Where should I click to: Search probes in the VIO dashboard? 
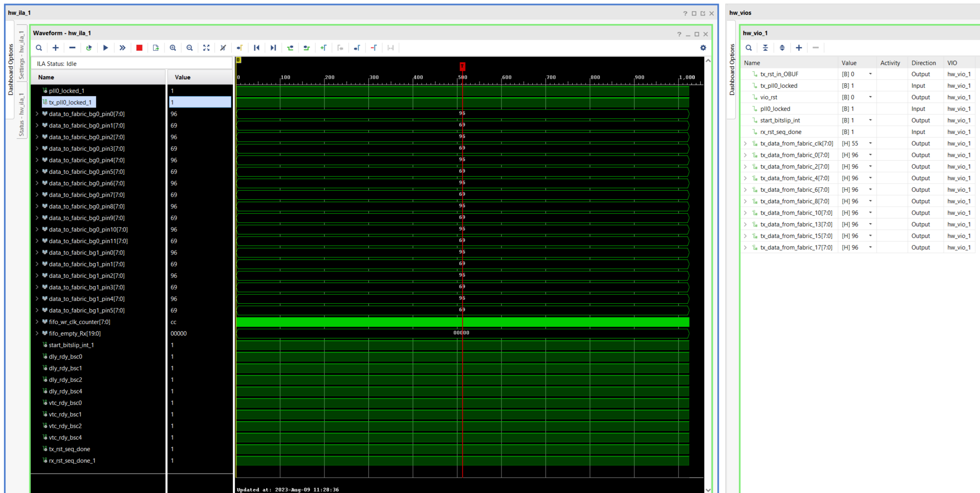[x=749, y=47]
